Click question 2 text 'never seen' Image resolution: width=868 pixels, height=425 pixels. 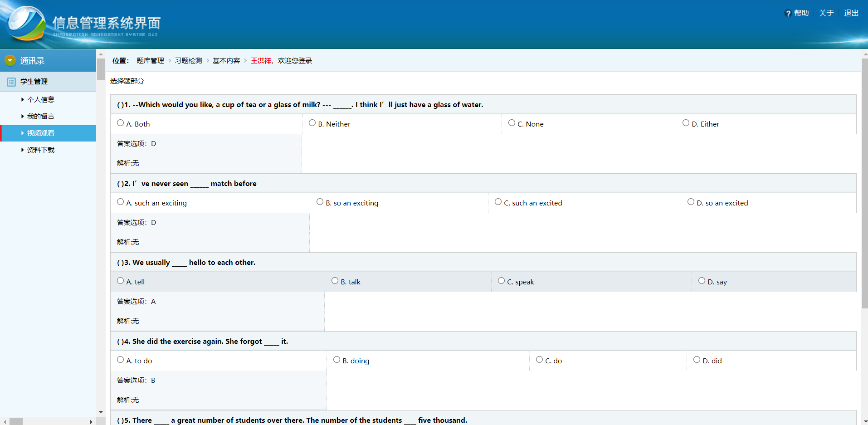pos(187,183)
